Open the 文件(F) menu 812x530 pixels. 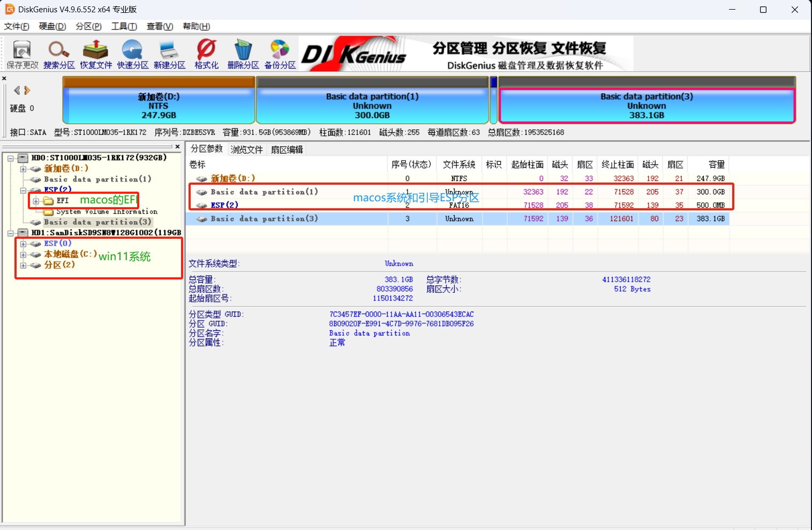point(17,26)
